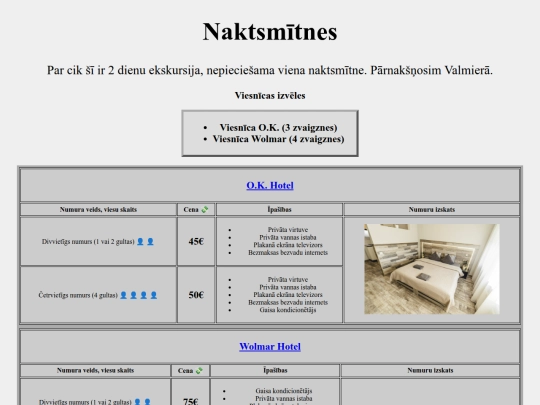Click fourth person icon in Četrvietīgs numurs row
The image size is (540, 405).
point(154,295)
